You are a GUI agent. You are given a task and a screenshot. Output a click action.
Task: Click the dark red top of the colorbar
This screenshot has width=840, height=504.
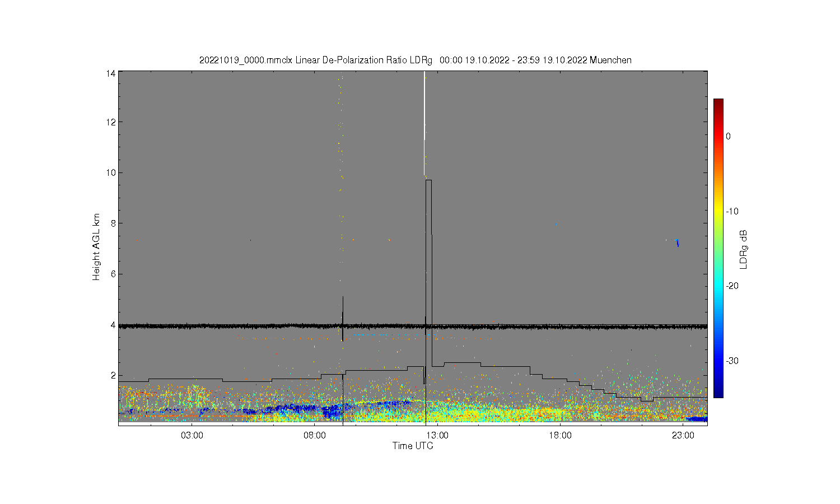tap(718, 102)
